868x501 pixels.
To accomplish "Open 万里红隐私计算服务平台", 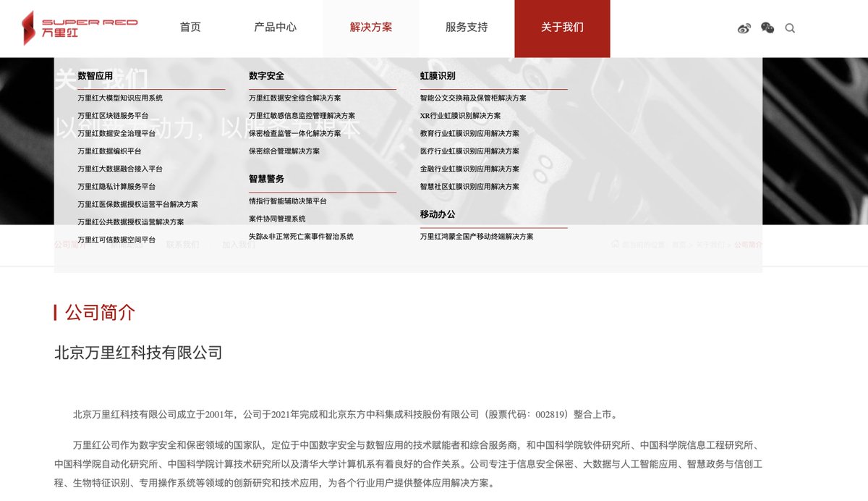I will point(116,187).
